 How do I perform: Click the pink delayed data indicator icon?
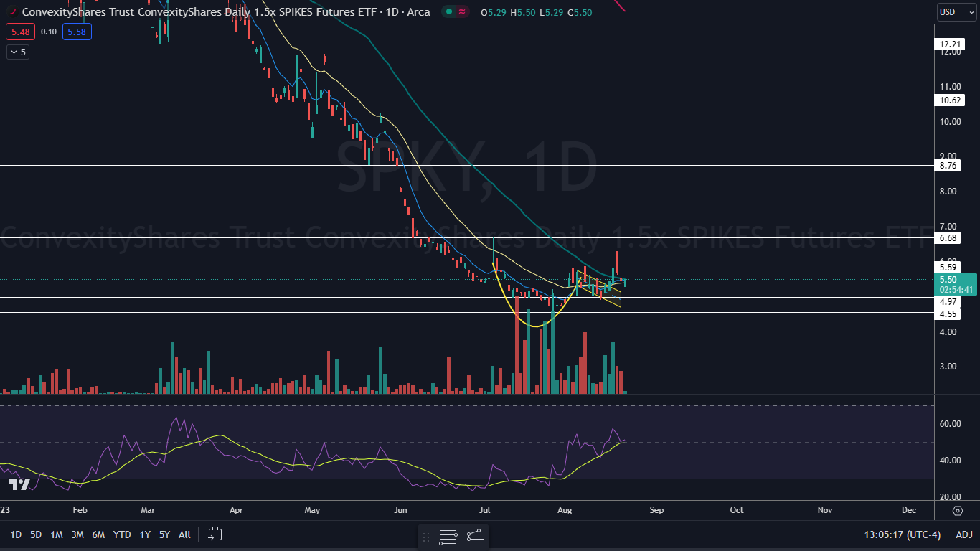coord(463,12)
